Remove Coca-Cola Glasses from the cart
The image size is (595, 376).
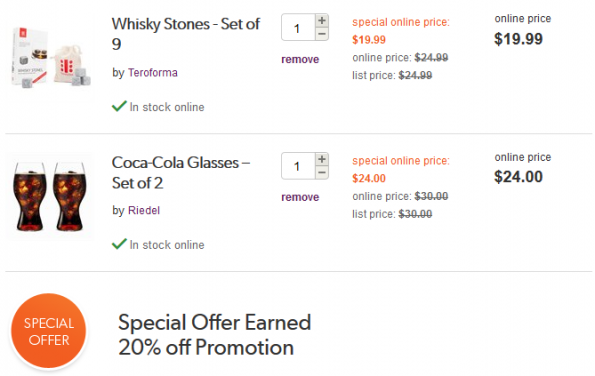point(300,197)
